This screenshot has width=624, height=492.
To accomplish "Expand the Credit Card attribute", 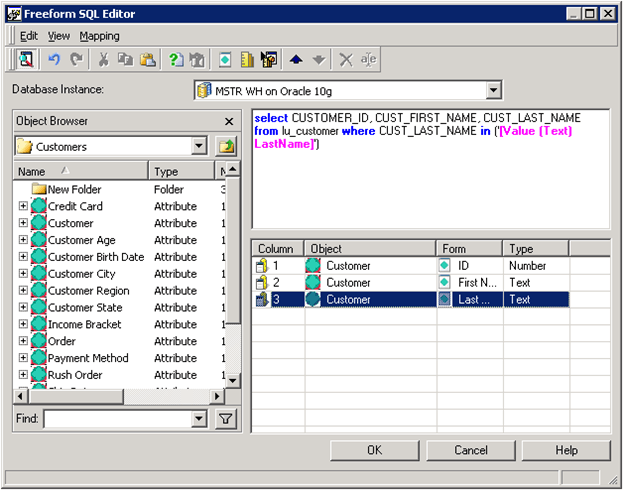I will tap(23, 207).
